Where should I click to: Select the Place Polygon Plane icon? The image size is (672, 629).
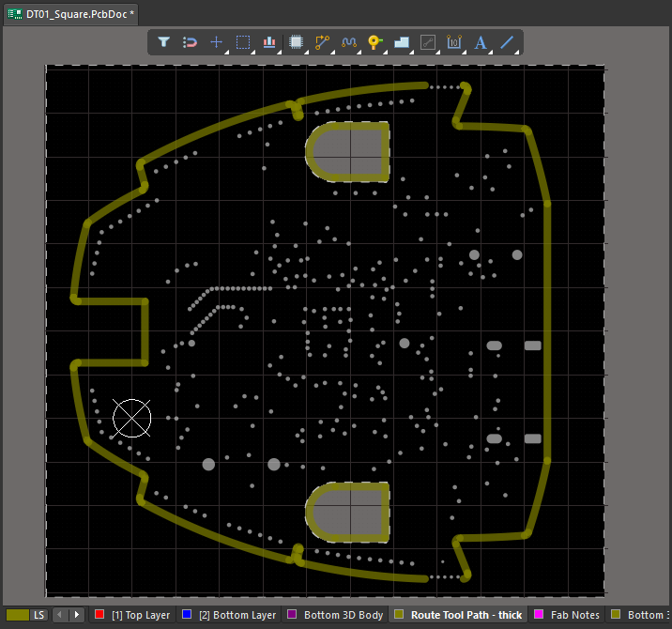[402, 42]
